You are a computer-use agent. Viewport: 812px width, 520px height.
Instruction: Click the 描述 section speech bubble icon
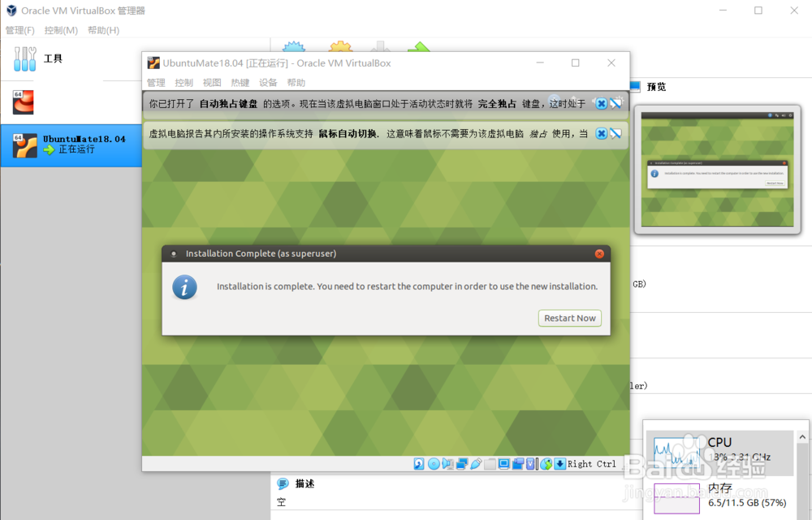click(x=283, y=483)
